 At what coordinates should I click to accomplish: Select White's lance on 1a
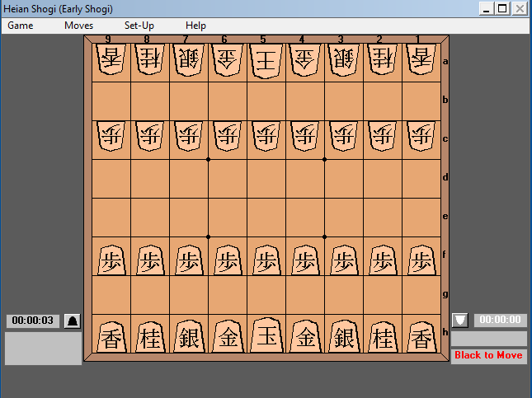[421, 59]
